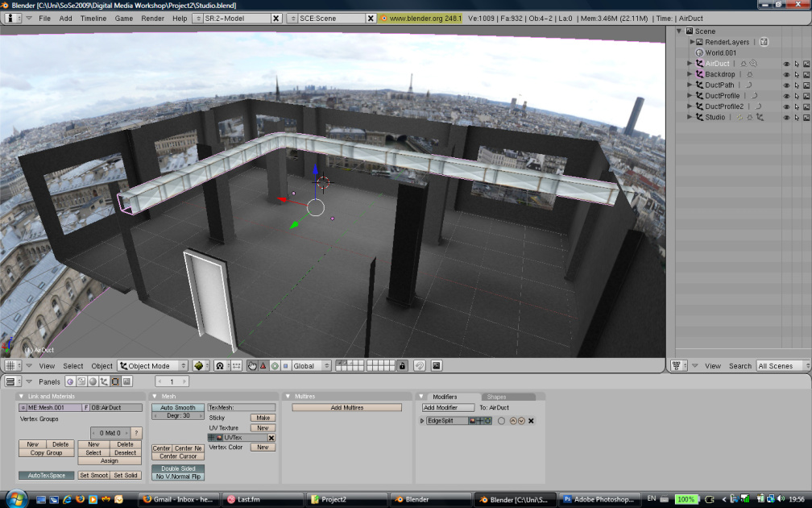This screenshot has height=508, width=812.
Task: Toggle the grab hand manipulator icon
Action: click(251, 365)
